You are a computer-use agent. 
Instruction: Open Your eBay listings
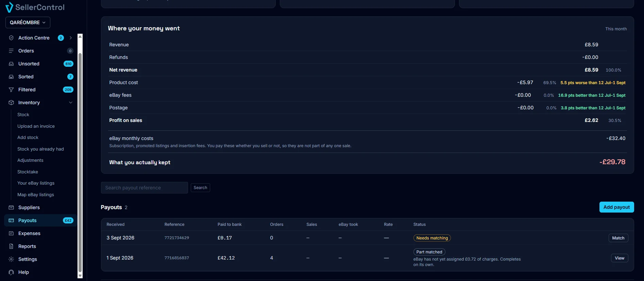[36, 183]
